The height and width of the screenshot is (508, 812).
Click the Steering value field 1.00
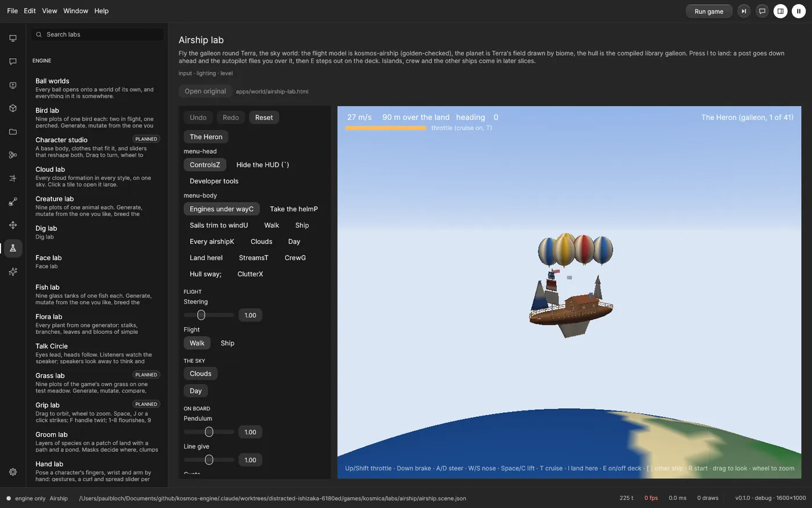[251, 315]
